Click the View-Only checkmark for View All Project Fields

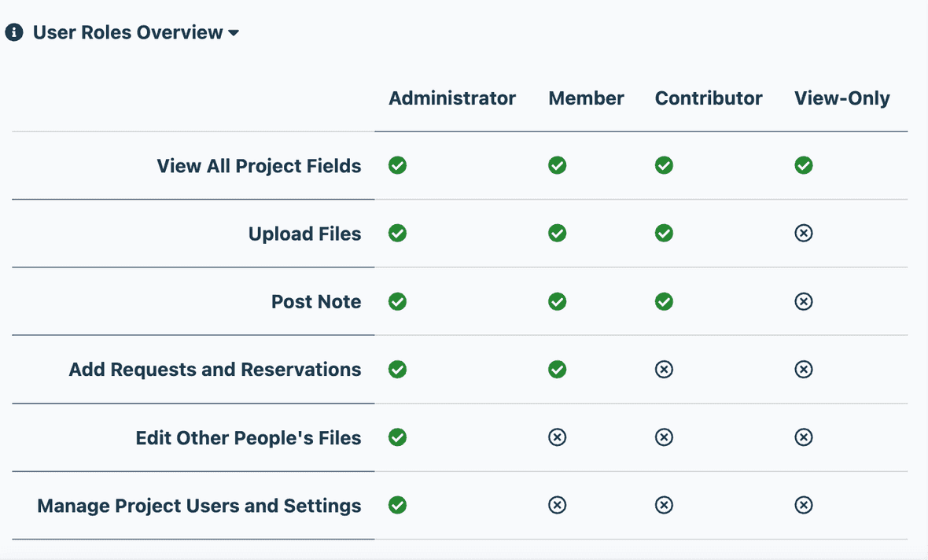804,165
